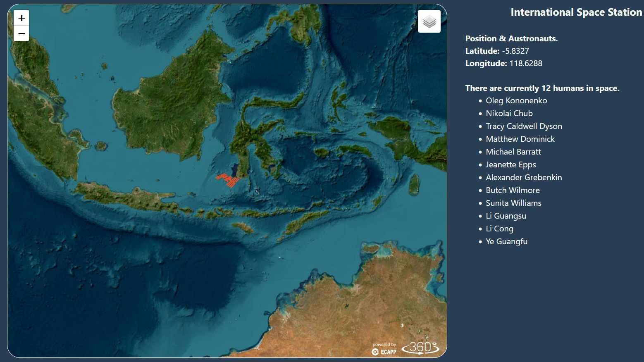Zoom in on the map
The height and width of the screenshot is (362, 644).
click(21, 18)
